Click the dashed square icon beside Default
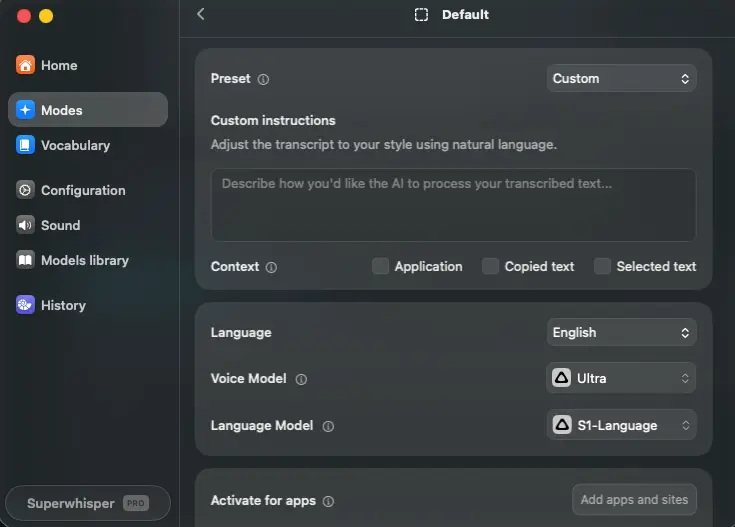Screen dimensions: 735x527 pyautogui.click(x=421, y=15)
